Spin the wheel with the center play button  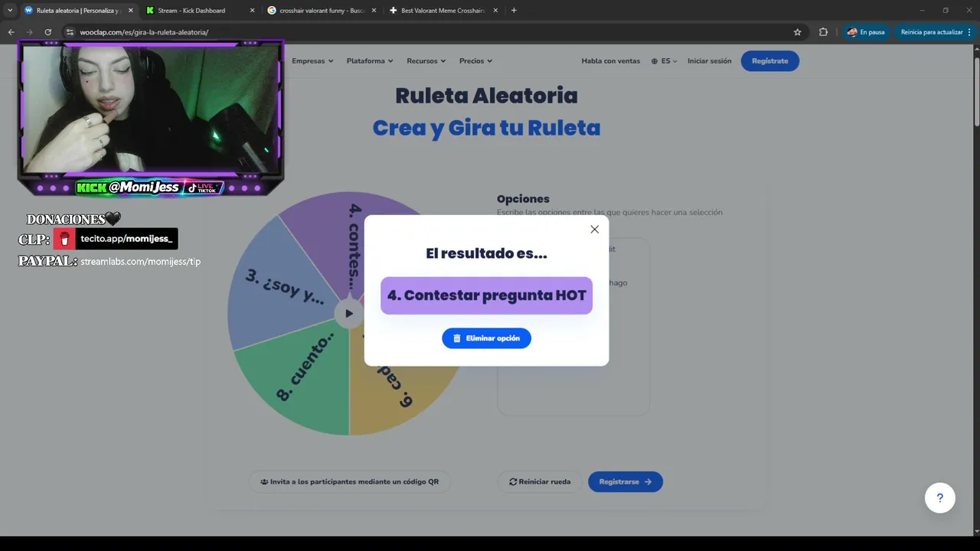click(349, 313)
